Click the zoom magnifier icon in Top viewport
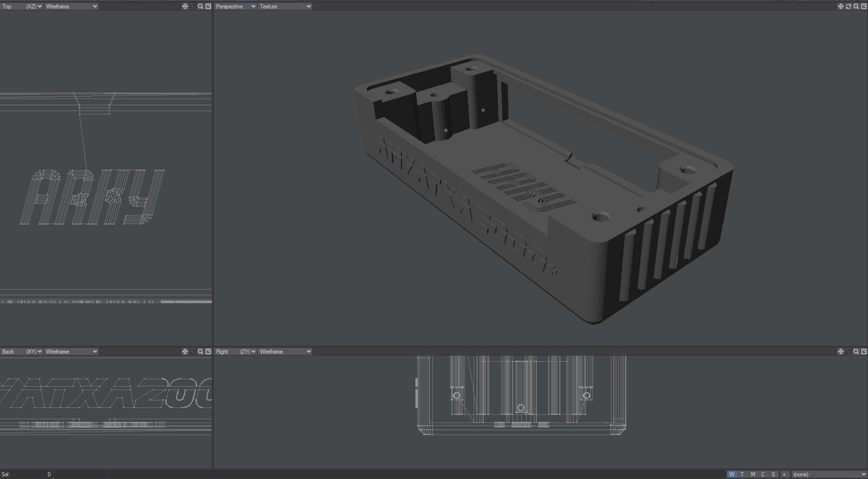The height and width of the screenshot is (479, 868). tap(201, 7)
